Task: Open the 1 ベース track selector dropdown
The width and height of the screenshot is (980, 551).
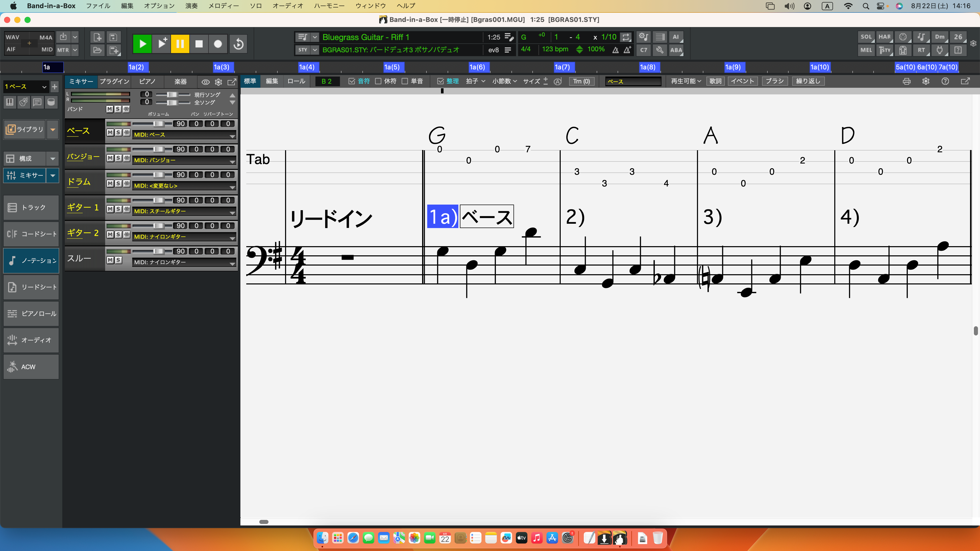Action: [26, 87]
